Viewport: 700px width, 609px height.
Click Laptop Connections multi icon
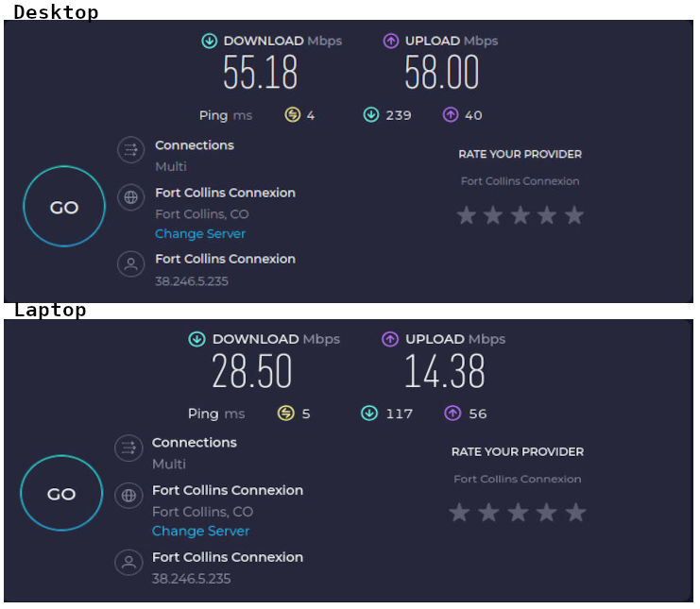[x=128, y=448]
